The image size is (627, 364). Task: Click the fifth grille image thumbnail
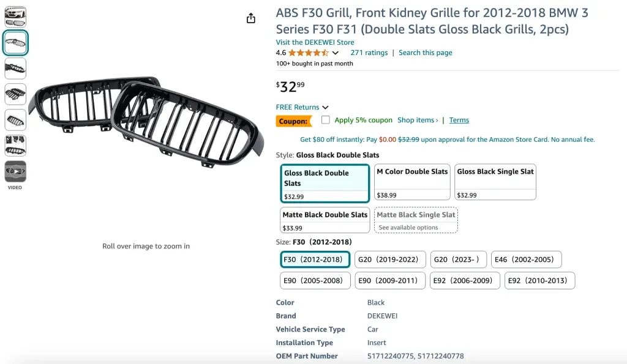[x=15, y=120]
